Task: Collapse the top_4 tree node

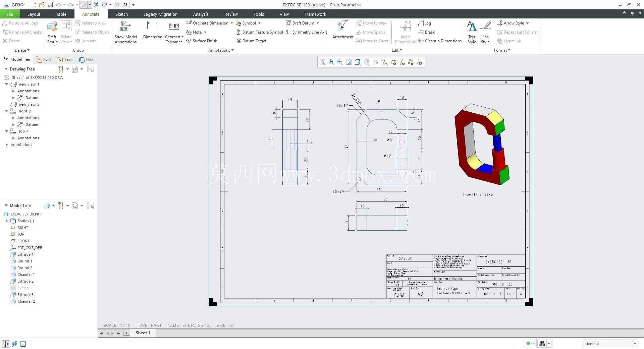Action: pyautogui.click(x=7, y=131)
